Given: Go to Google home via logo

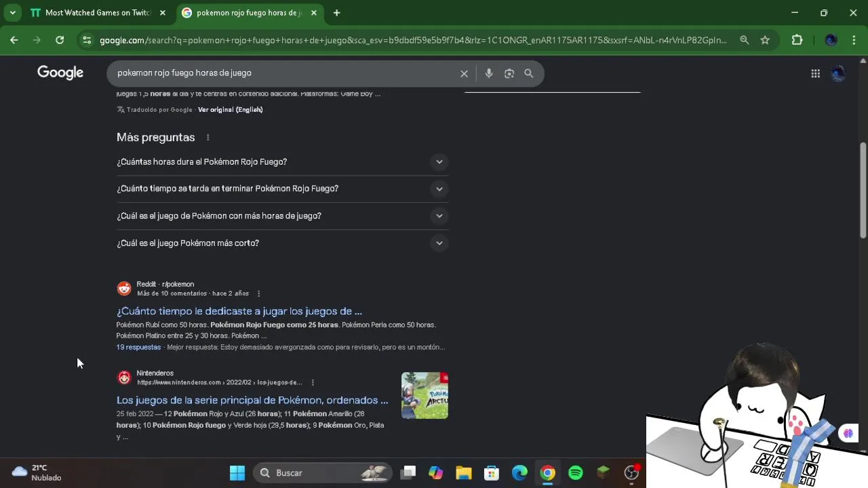Looking at the screenshot, I should (x=60, y=73).
